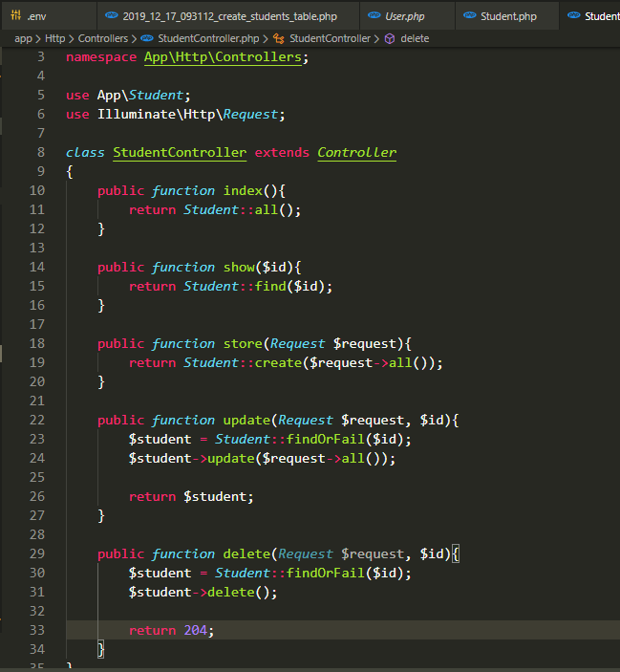Click the PHP icon on the User.php tab

374,15
